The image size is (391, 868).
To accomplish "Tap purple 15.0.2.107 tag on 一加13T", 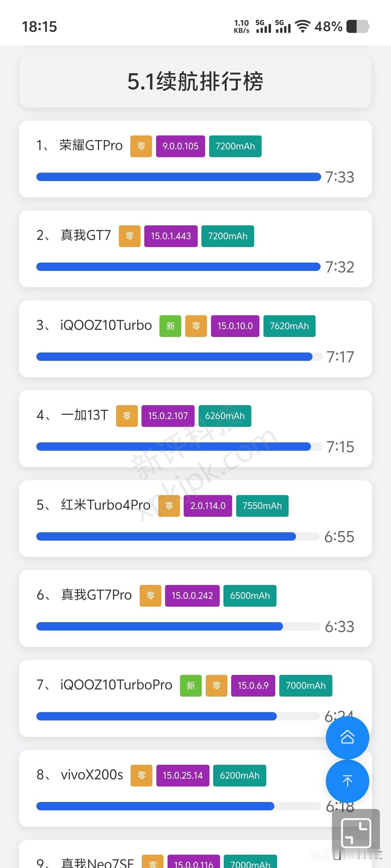I will (x=168, y=416).
